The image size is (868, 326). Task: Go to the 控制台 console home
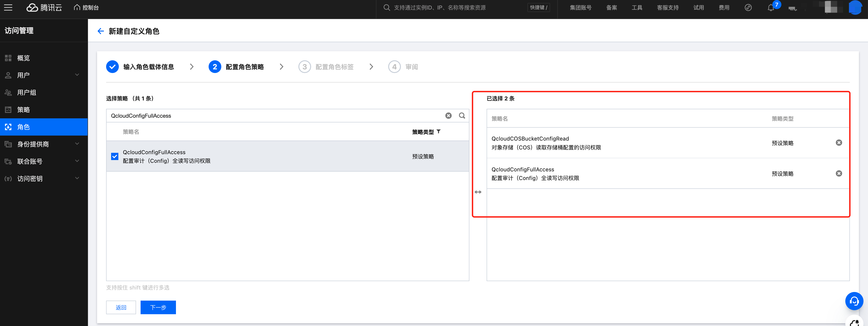pos(86,7)
